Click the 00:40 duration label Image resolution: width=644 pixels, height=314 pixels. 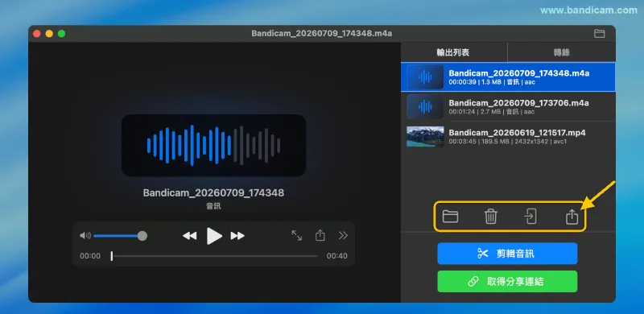(x=336, y=256)
